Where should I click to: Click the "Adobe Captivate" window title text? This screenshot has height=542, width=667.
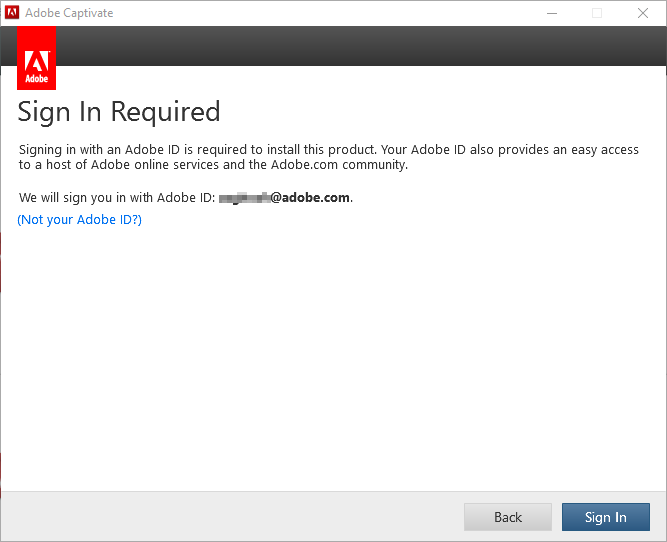[69, 13]
